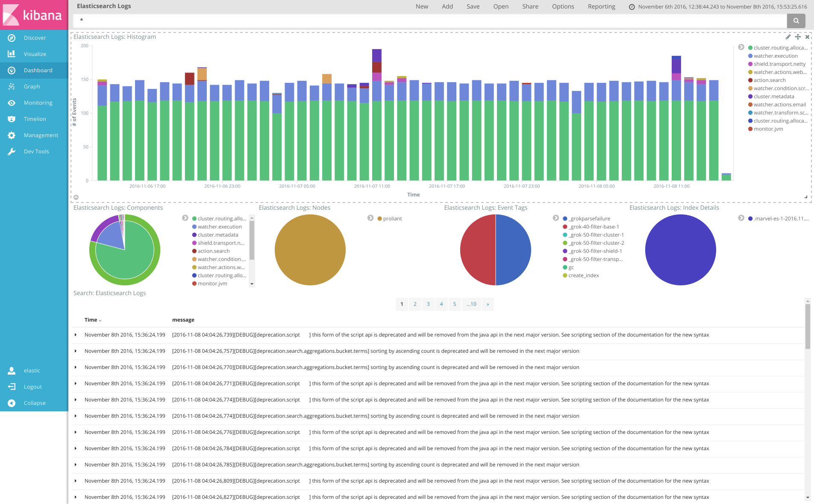
Task: Click .marvel-es-1-2016.11 legend entry
Action: [779, 219]
